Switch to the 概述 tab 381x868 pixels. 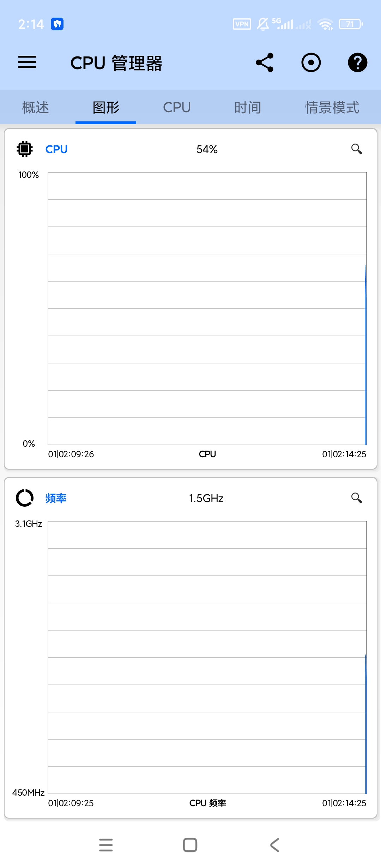pyautogui.click(x=35, y=107)
